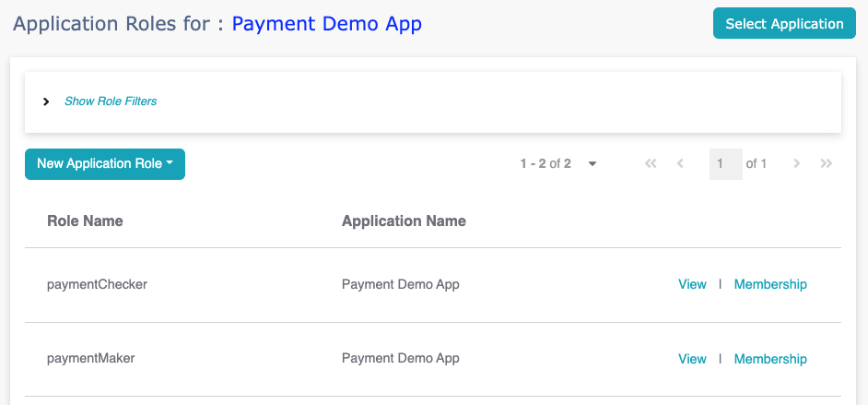Click Payment Demo App in the paymentChecker row

point(400,284)
